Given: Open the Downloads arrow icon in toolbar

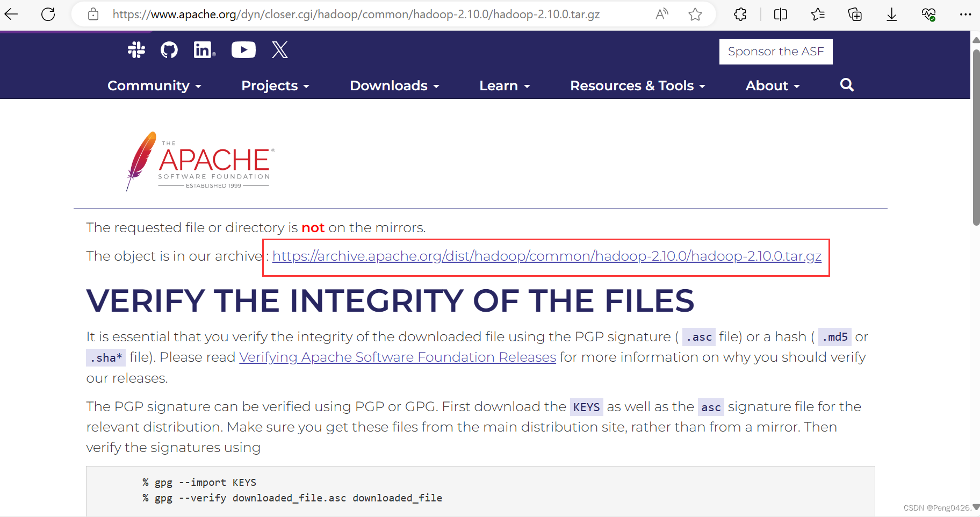Looking at the screenshot, I should (x=892, y=15).
